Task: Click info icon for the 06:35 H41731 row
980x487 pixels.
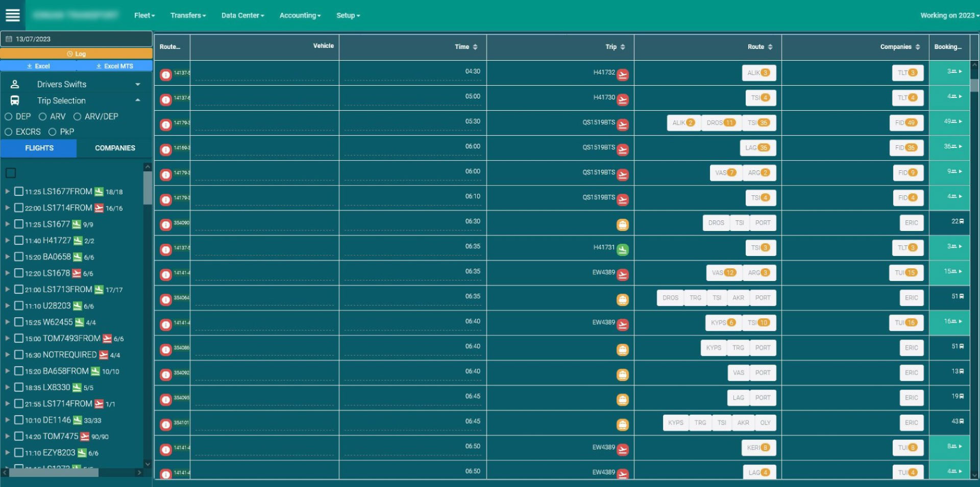Action: pyautogui.click(x=165, y=250)
